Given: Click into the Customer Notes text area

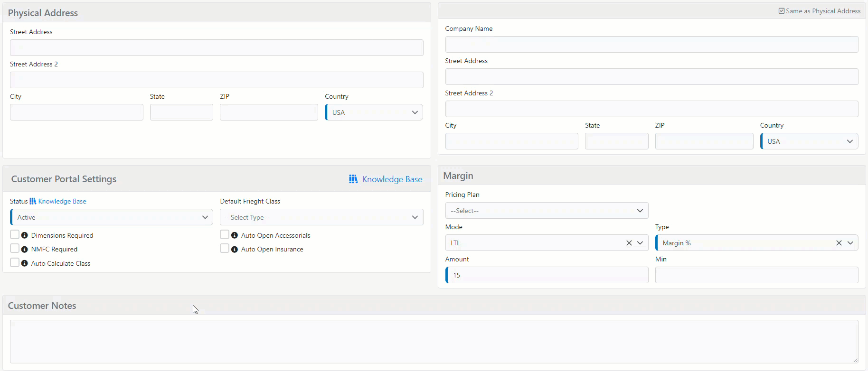Looking at the screenshot, I should click(434, 341).
